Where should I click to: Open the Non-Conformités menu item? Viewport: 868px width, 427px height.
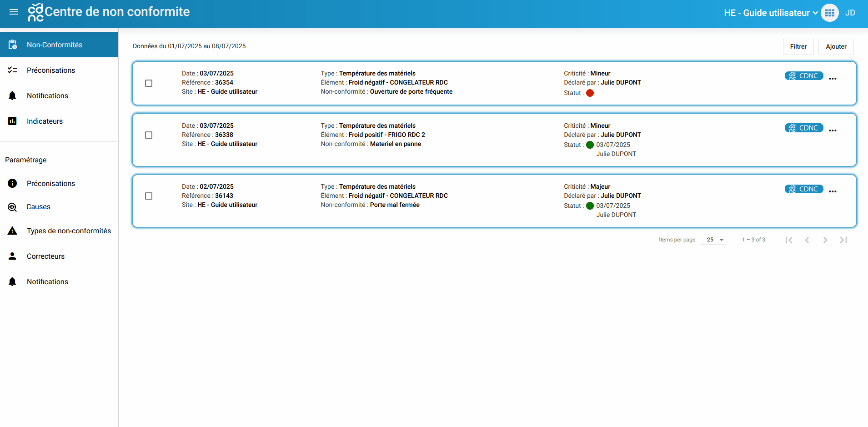click(x=59, y=45)
